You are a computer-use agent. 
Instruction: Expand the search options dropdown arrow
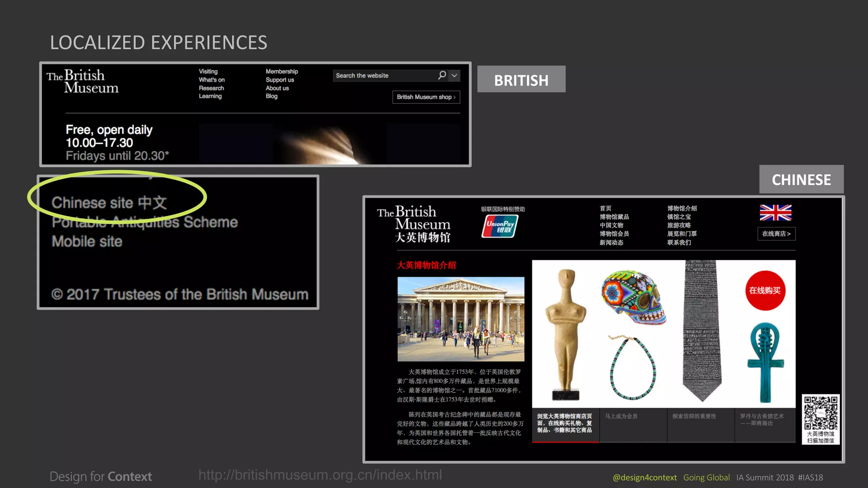454,75
